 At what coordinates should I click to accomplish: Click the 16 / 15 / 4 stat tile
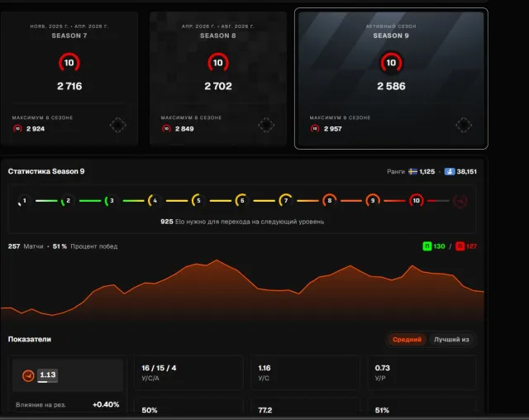point(188,372)
